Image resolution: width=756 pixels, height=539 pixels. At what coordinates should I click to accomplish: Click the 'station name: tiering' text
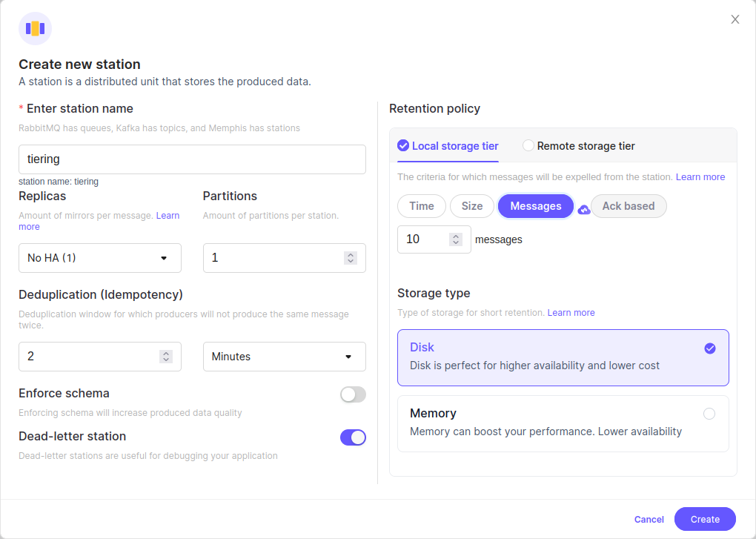[59, 182]
